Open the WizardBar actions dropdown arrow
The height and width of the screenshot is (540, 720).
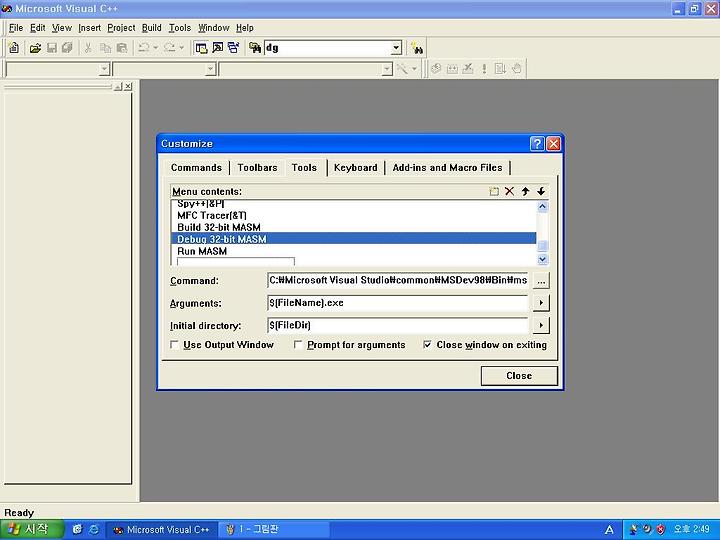coord(414,69)
